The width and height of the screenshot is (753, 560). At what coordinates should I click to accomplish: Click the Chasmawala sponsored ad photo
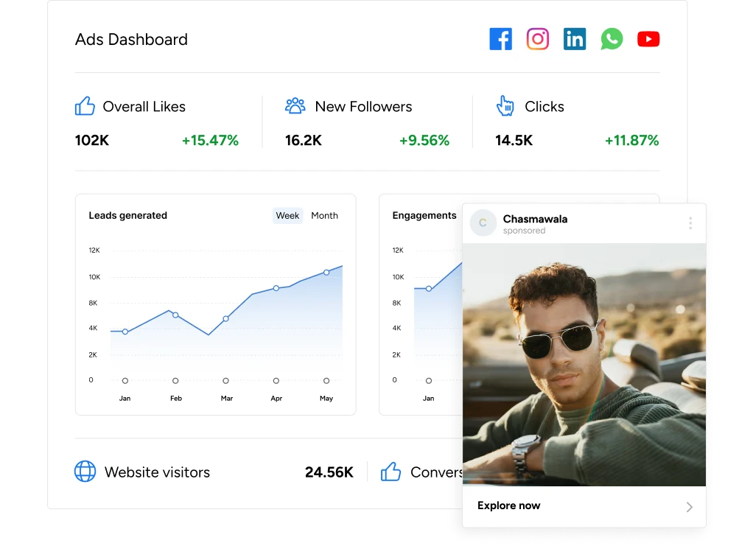tap(584, 365)
